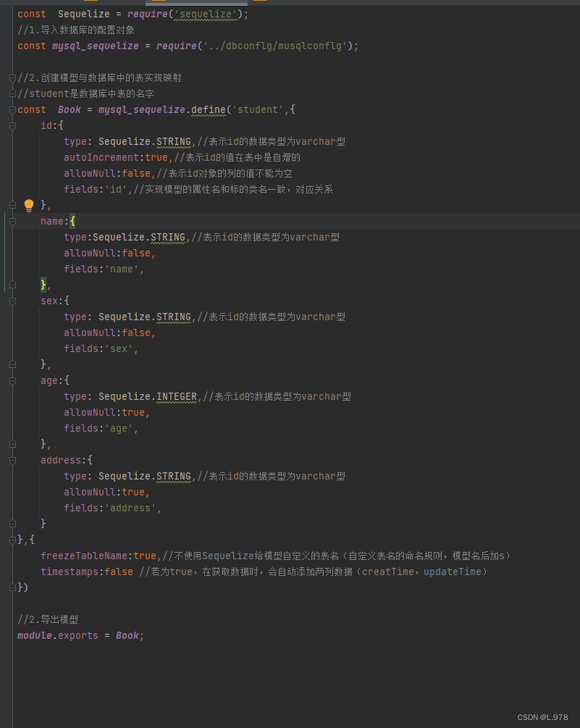Image resolution: width=580 pixels, height=728 pixels.
Task: Click allowNull:false in the id block
Action: coord(107,174)
